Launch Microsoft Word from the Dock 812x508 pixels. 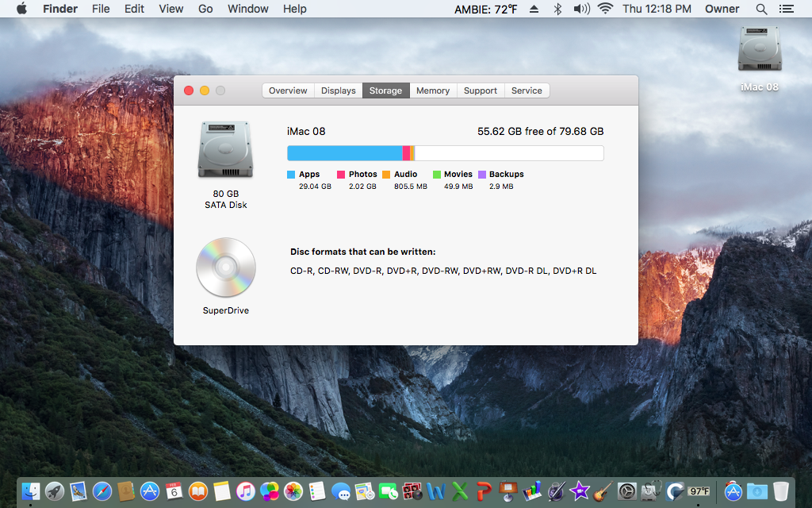436,491
